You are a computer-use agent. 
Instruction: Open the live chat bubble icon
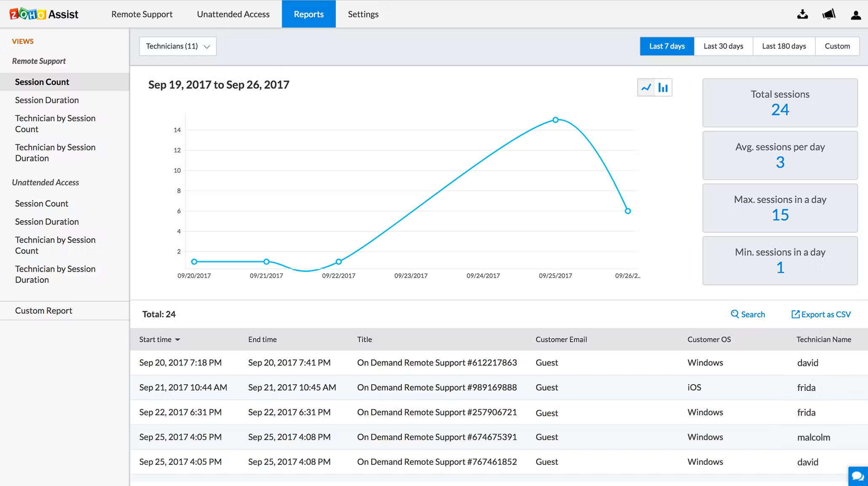pos(857,476)
